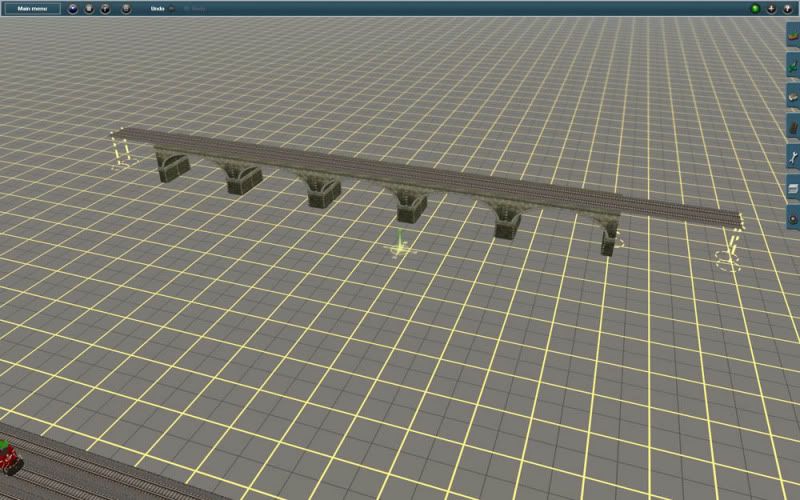Select the right end spline point of the bridge

pyautogui.click(x=728, y=260)
